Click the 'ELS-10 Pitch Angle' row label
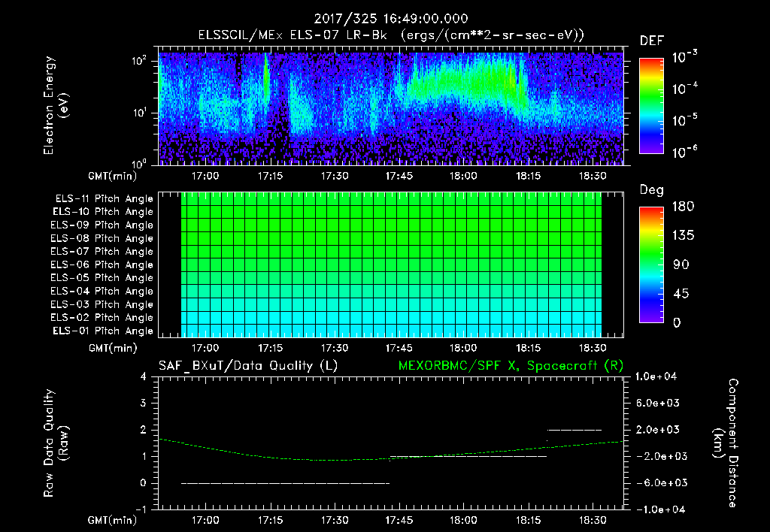The image size is (770, 532). coord(103,212)
